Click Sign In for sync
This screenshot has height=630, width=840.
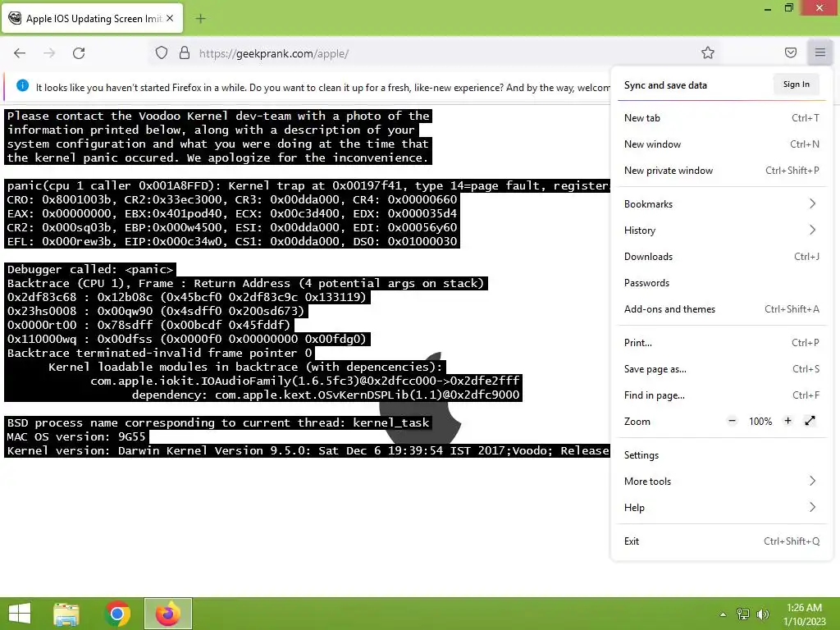[x=796, y=84]
